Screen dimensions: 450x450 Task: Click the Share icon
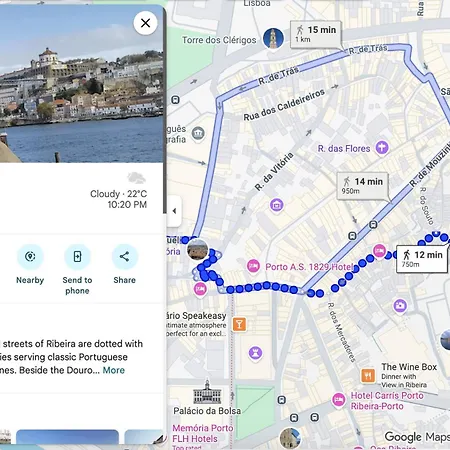pos(124,256)
